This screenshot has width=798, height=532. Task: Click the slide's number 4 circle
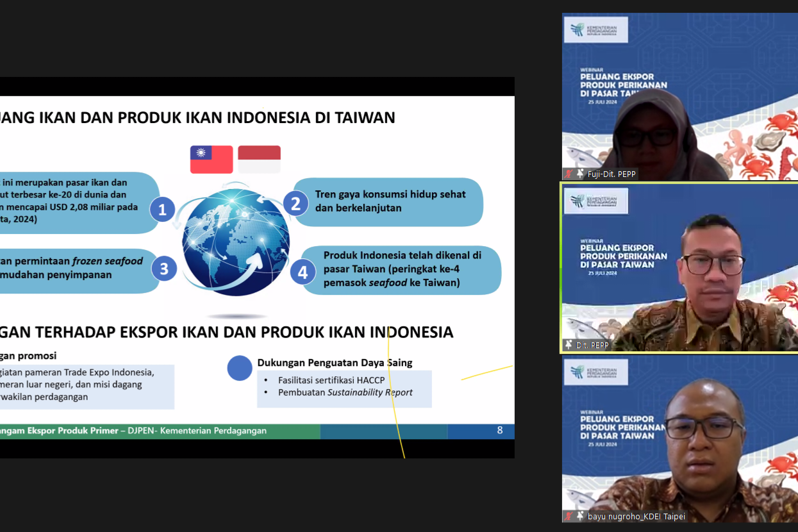303,272
